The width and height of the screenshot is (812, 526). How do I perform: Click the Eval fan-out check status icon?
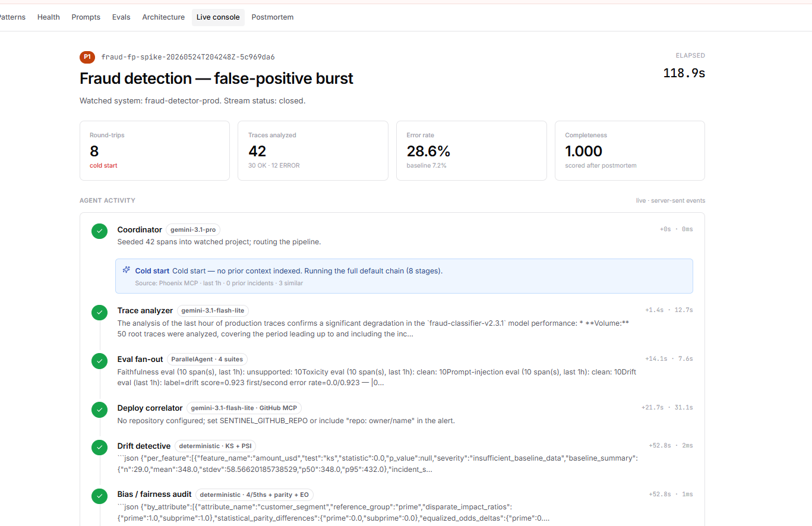click(x=99, y=361)
